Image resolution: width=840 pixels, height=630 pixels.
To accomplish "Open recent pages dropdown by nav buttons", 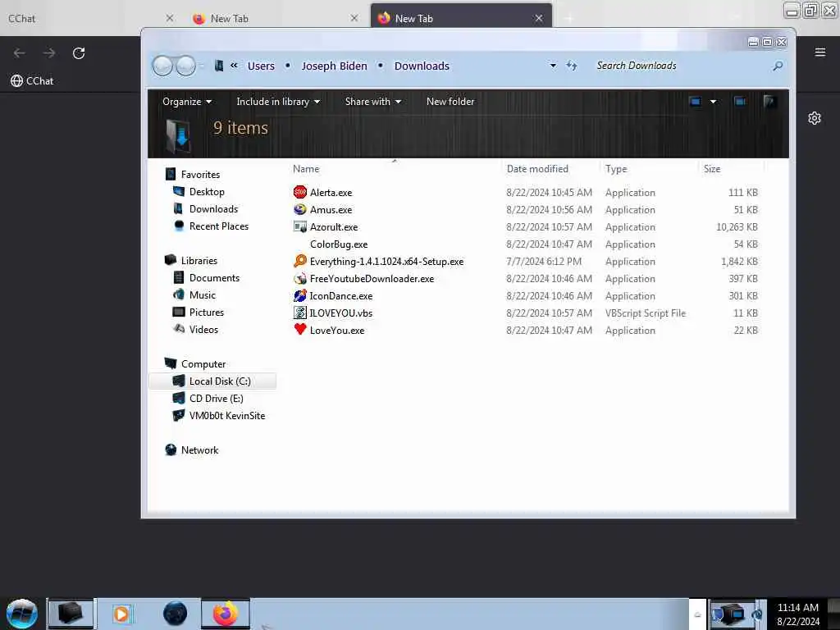I will [x=202, y=66].
